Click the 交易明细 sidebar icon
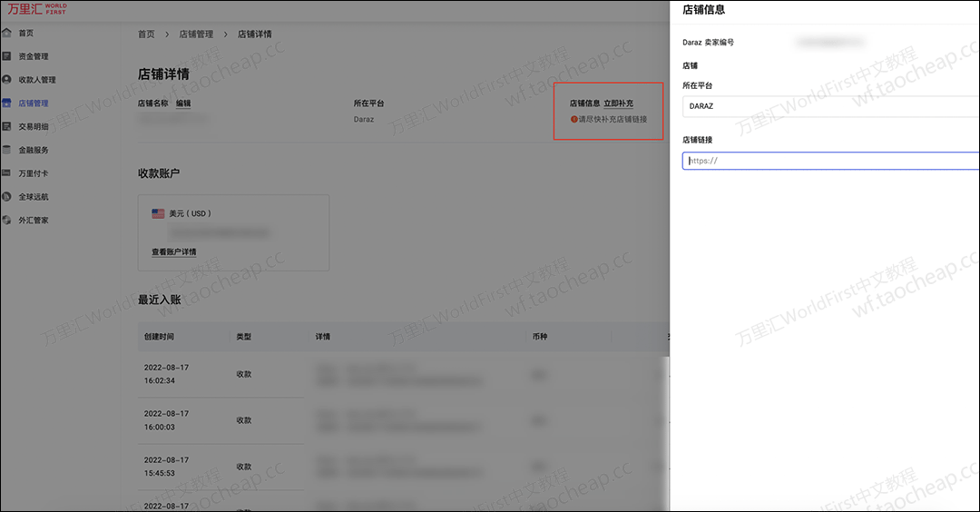 (6, 126)
